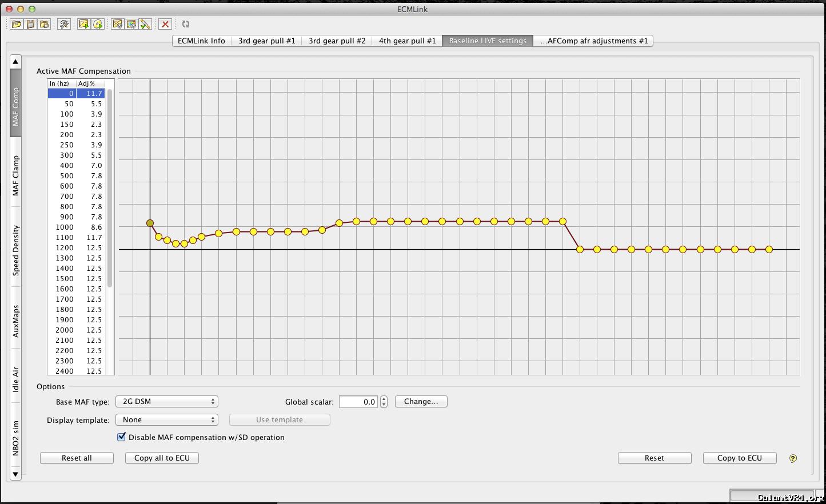This screenshot has height=504, width=826.
Task: Click the Change... button beside Global scalar
Action: click(421, 402)
